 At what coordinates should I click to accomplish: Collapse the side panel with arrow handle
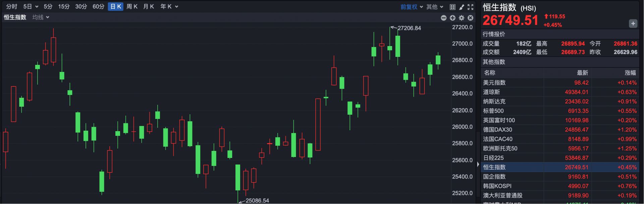tap(478, 164)
